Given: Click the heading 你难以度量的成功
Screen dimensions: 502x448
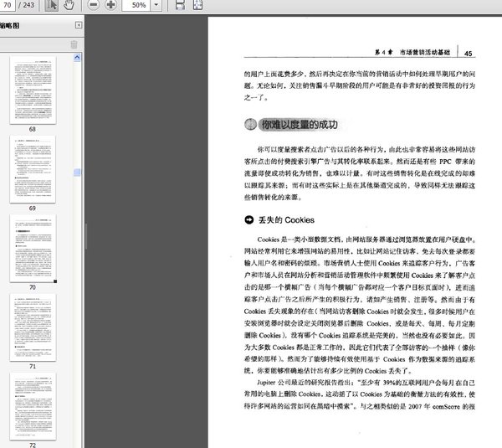Looking at the screenshot, I should [x=300, y=124].
